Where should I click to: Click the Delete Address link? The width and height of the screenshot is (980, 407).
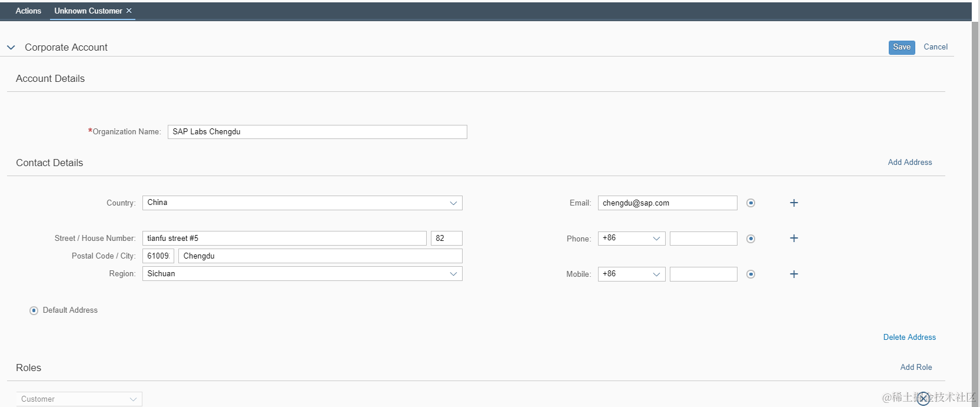(x=909, y=337)
